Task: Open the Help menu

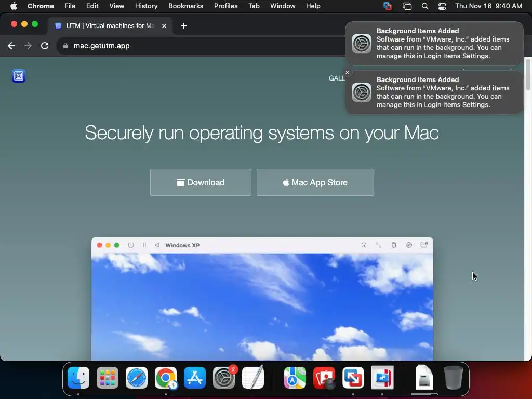Action: coord(313,6)
